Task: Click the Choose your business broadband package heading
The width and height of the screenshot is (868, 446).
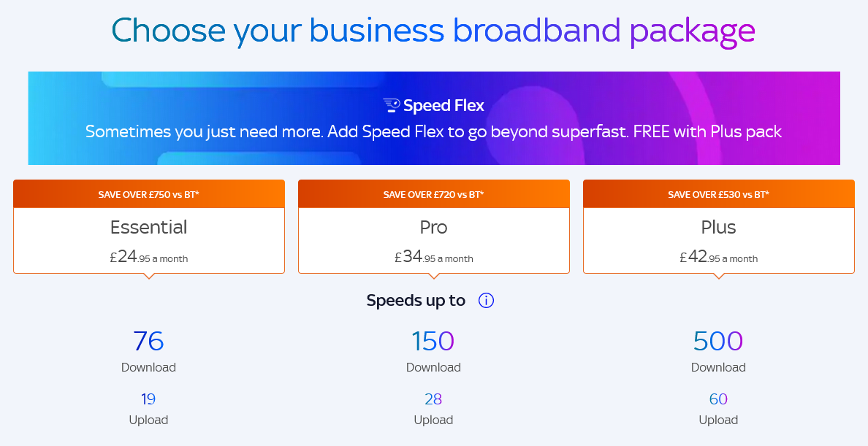Action: tap(433, 31)
